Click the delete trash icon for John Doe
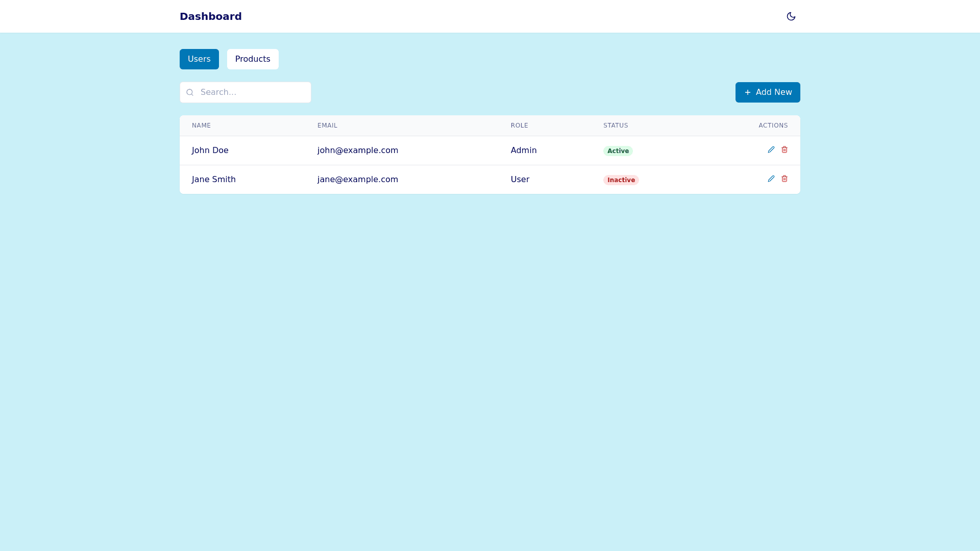This screenshot has width=980, height=551. tap(785, 149)
